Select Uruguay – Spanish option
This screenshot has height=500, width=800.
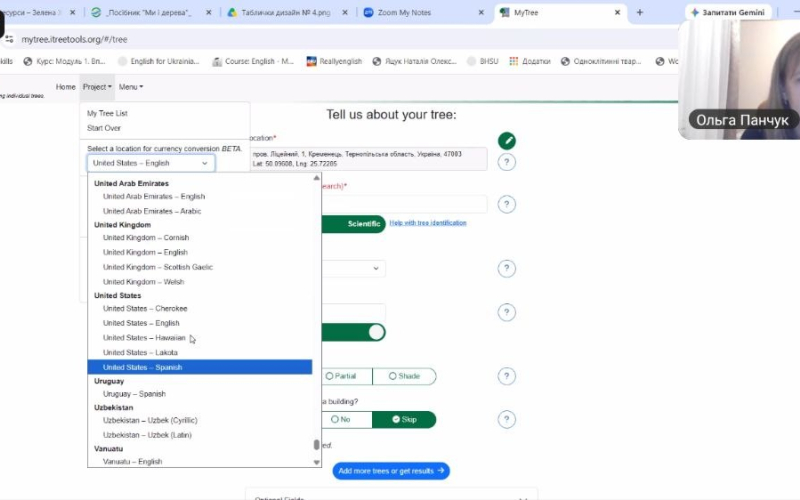point(134,394)
